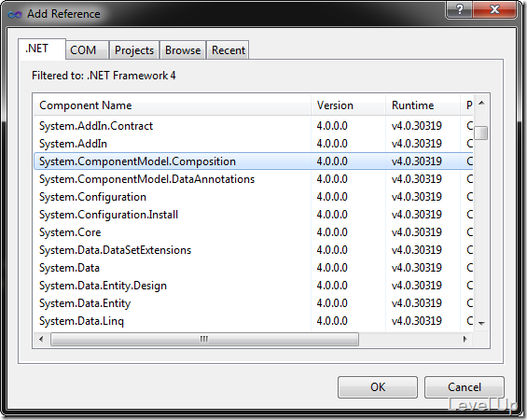Close the Add Reference dialog
Screen dimensions: 527x420
tap(494, 9)
